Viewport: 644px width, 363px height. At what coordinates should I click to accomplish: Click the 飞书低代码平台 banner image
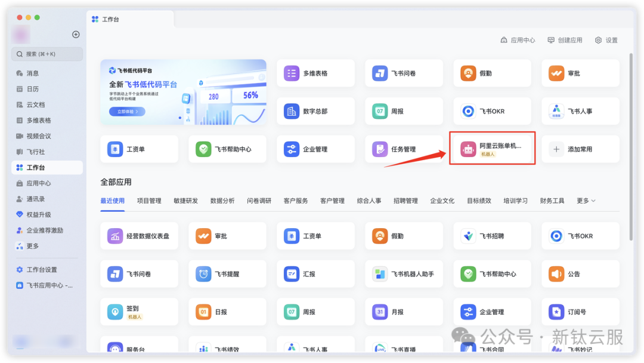point(183,92)
